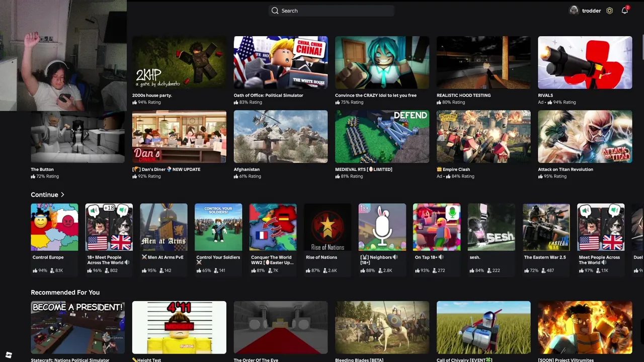Click the 2000s house party title
Viewport: 644px width, 362px height.
[x=152, y=95]
